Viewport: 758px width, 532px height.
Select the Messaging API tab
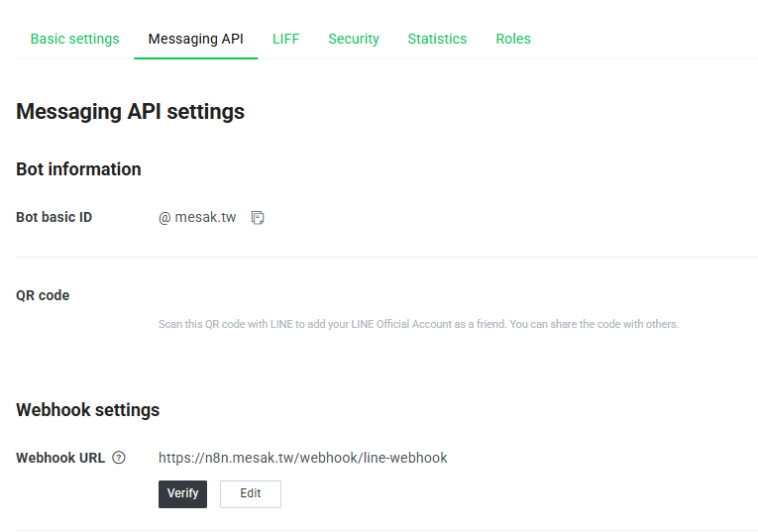(x=196, y=39)
